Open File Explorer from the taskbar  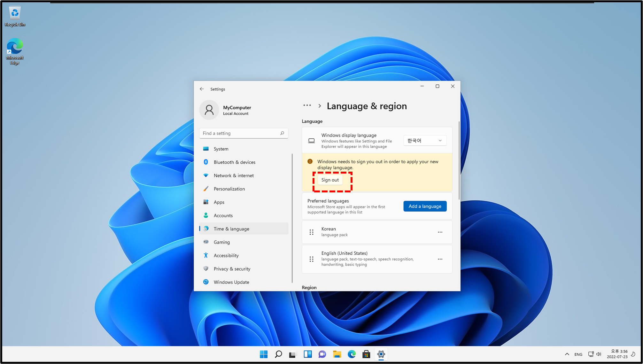[337, 354]
